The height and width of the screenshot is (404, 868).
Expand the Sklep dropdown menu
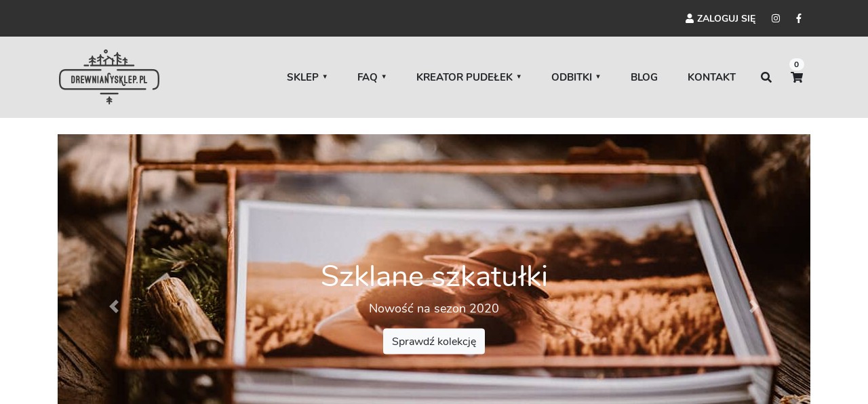pyautogui.click(x=307, y=77)
